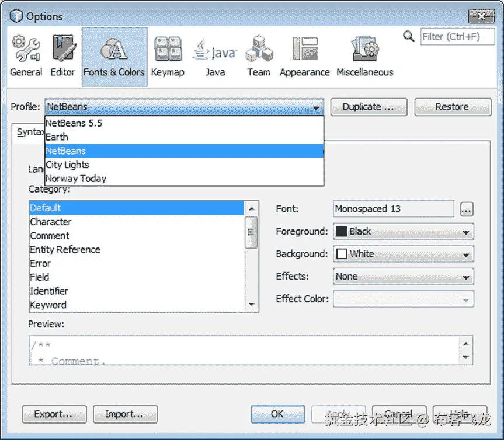Click the search magnifier icon
504x440 pixels.
(409, 36)
